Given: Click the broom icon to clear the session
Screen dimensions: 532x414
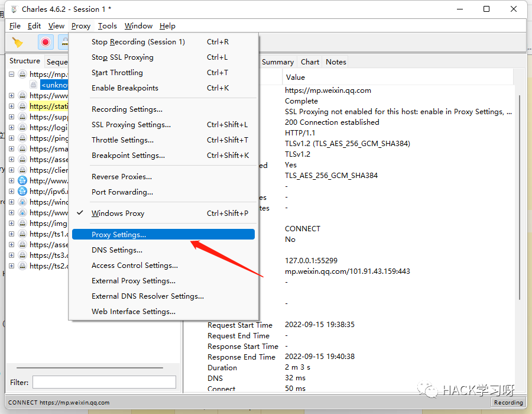Looking at the screenshot, I should (x=17, y=42).
